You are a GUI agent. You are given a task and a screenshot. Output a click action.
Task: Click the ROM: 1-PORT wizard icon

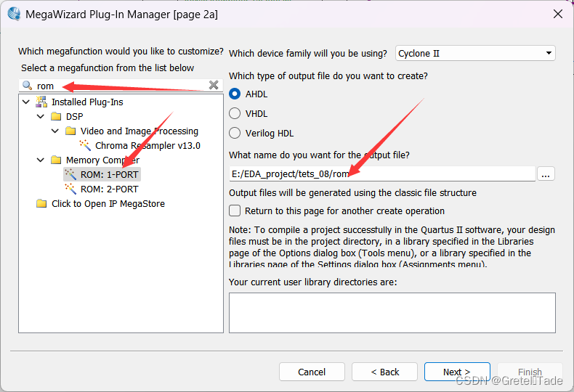pyautogui.click(x=70, y=174)
